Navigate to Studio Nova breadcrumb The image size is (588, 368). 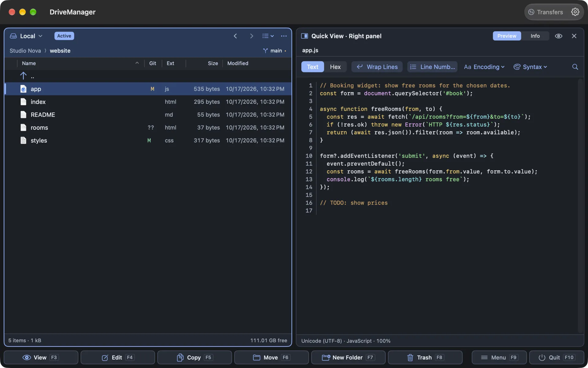(x=25, y=51)
